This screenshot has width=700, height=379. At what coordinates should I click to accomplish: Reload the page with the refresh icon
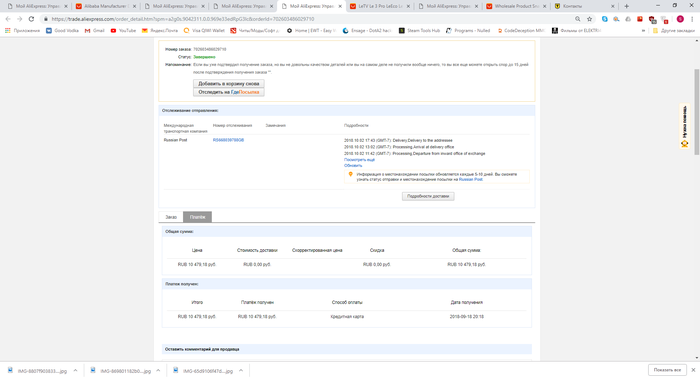click(31, 19)
